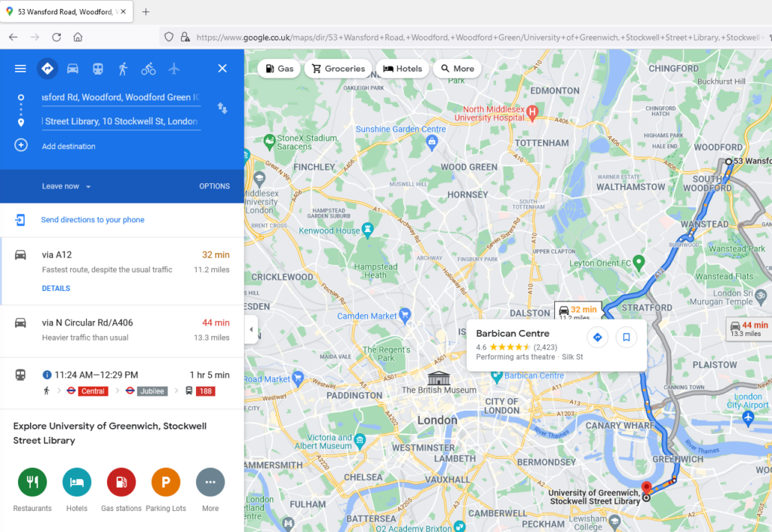772x532 pixels.
Task: Click the Camden Market shopping pin
Action: point(405,315)
